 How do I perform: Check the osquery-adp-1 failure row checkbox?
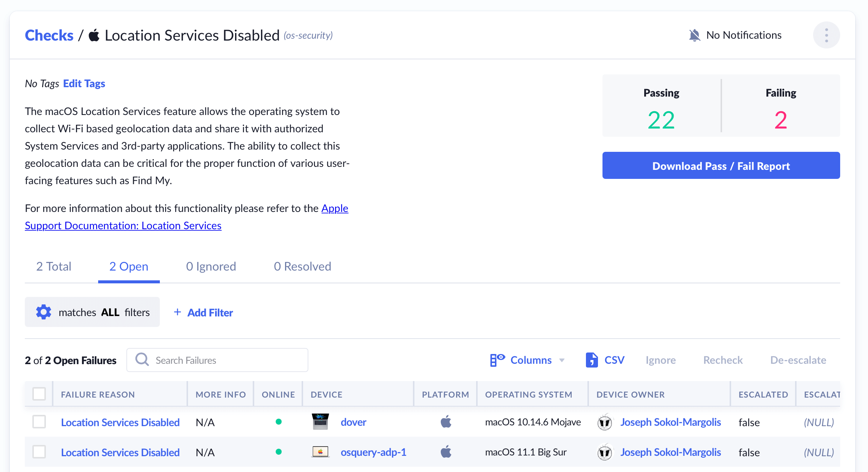point(39,452)
